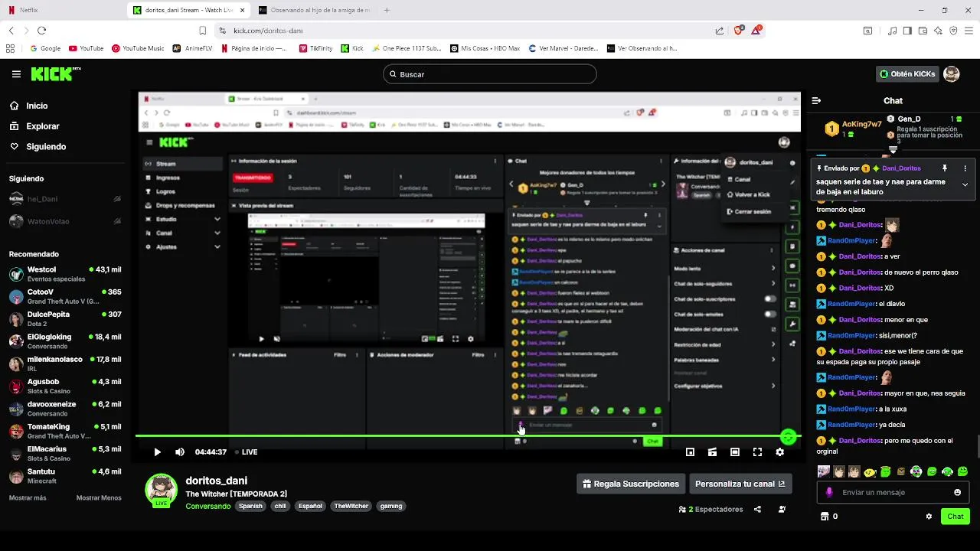Screen dimensions: 980x551
Task: Open chat settings gear icon
Action: 929,517
